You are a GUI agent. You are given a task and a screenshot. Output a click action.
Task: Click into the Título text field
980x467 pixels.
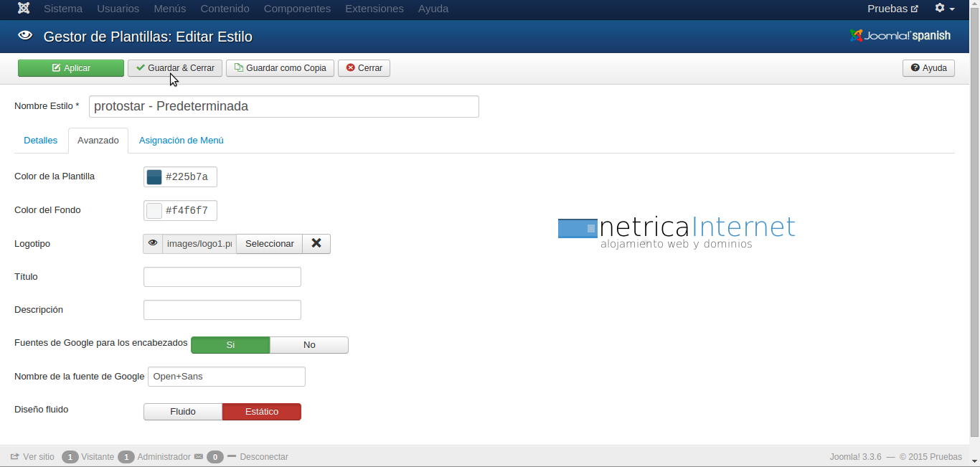click(x=222, y=277)
